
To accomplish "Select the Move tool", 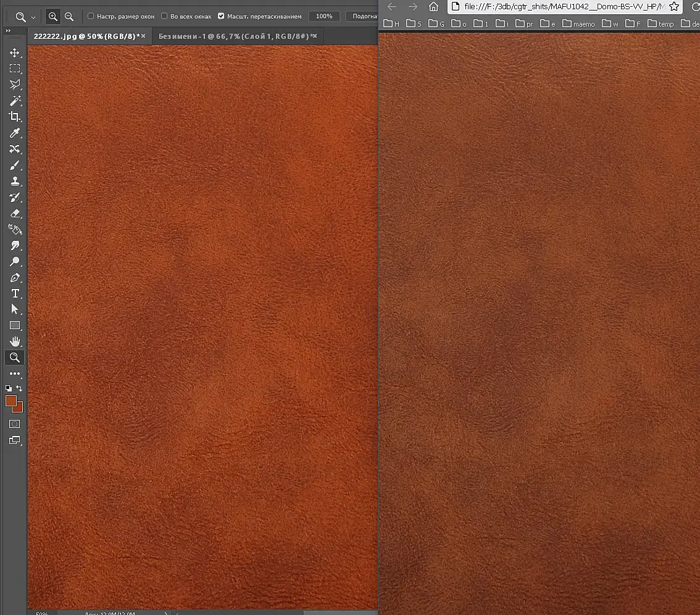I will (x=15, y=52).
